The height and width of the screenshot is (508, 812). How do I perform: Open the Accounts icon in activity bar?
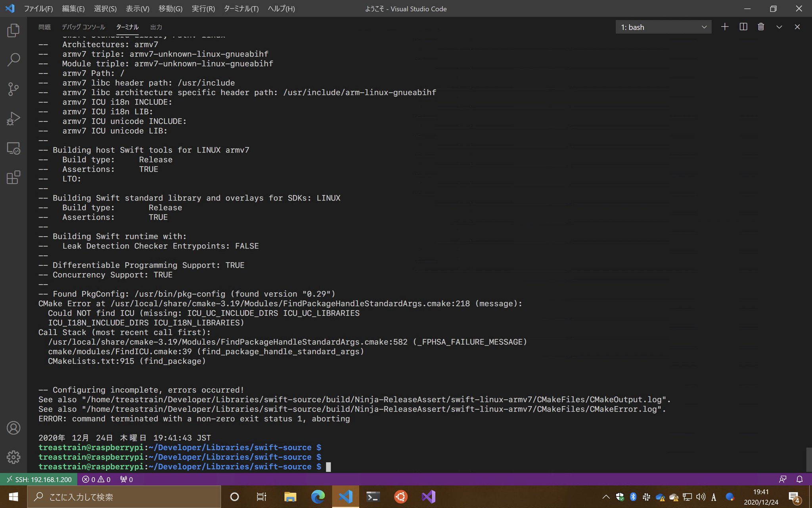pyautogui.click(x=13, y=428)
